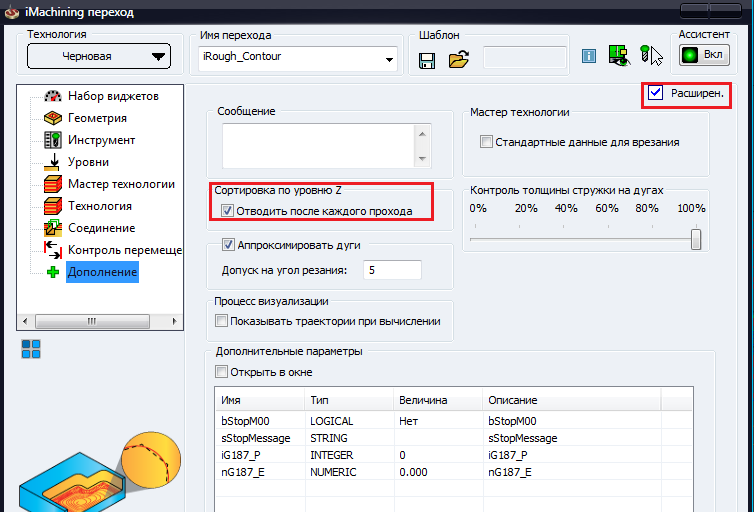The height and width of the screenshot is (512, 754).
Task: Click the save template floppy disk icon
Action: (427, 61)
